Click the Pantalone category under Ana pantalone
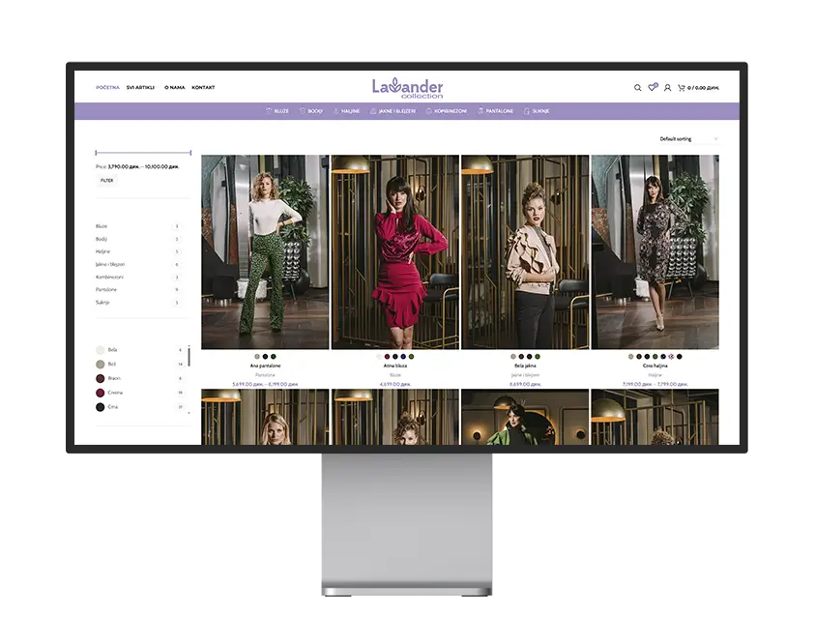The height and width of the screenshot is (644, 815). pyautogui.click(x=265, y=375)
